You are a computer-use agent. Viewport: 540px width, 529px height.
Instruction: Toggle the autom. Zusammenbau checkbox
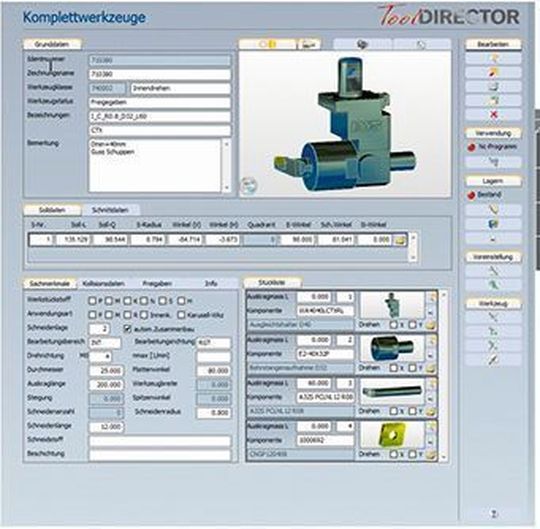click(x=128, y=329)
